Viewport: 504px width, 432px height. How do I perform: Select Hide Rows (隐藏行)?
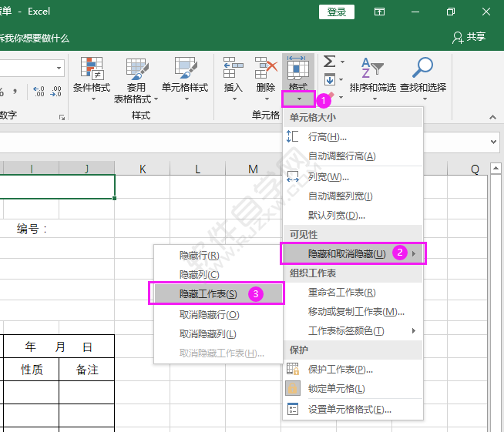pyautogui.click(x=218, y=256)
